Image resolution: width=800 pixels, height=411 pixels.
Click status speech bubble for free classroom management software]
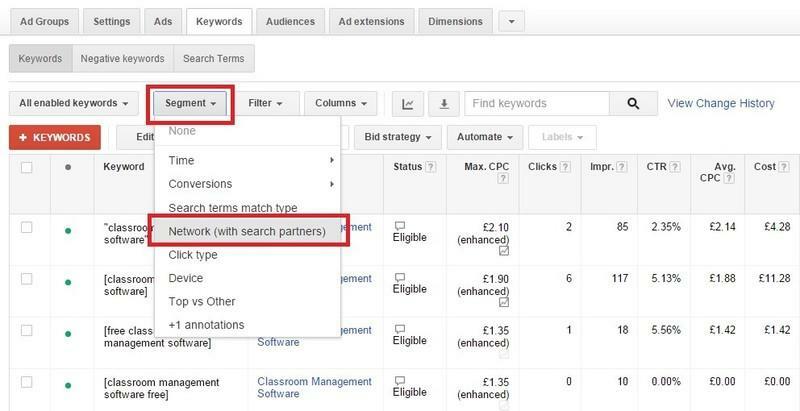pos(399,329)
